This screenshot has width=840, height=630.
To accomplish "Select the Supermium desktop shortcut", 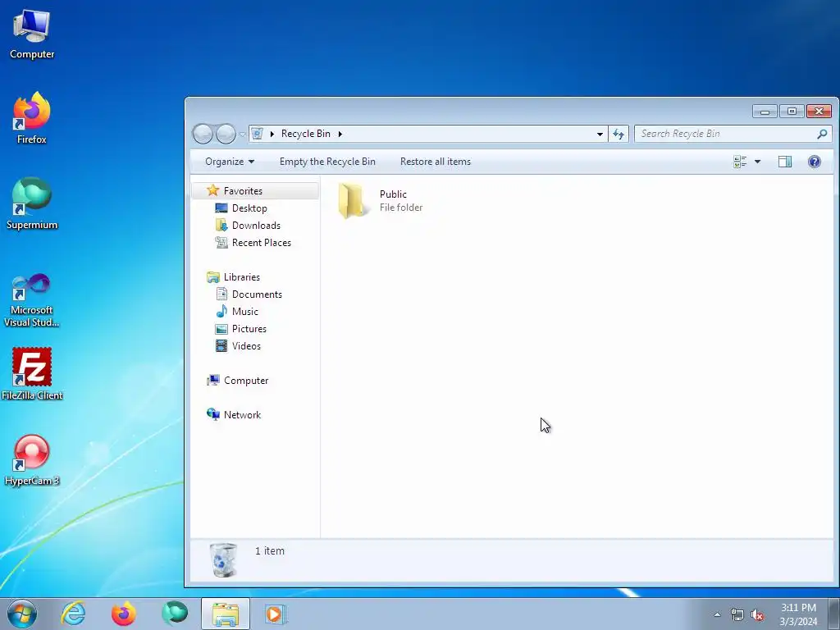I will [32, 203].
